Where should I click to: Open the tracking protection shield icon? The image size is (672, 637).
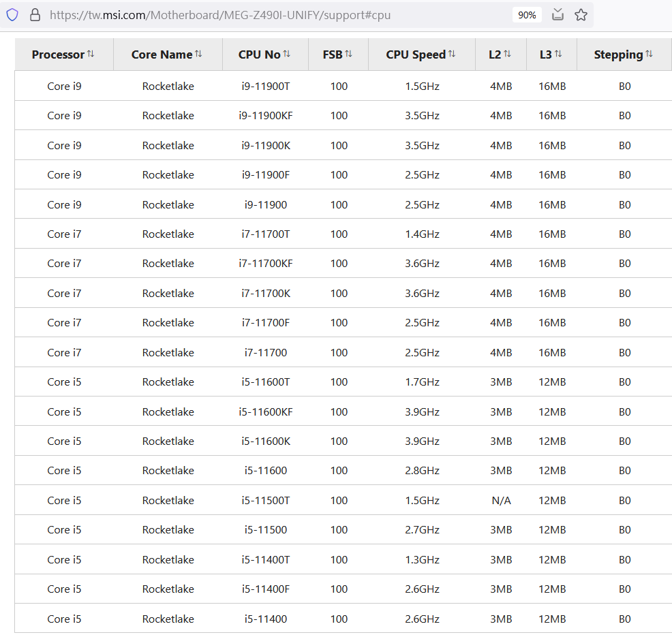coord(12,15)
